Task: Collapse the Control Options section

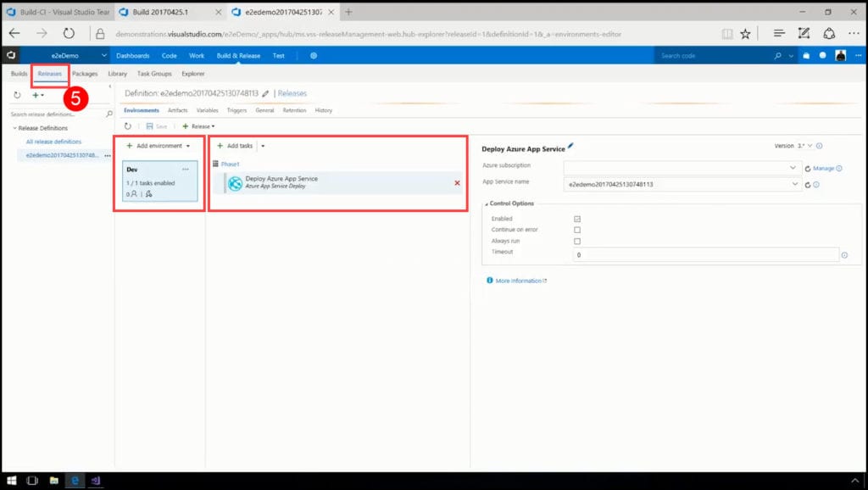Action: pos(487,204)
